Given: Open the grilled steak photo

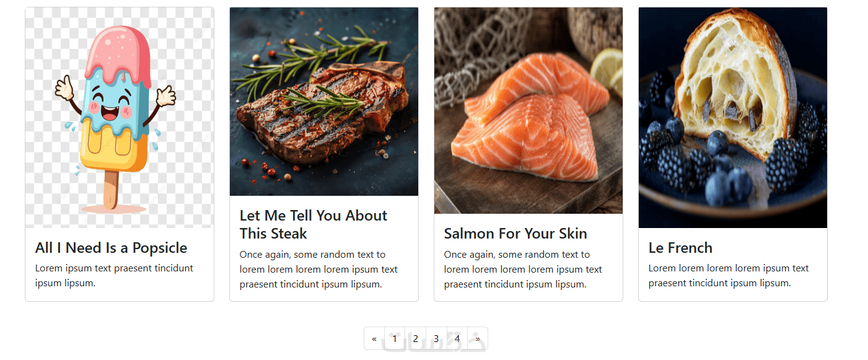Looking at the screenshot, I should click(324, 102).
